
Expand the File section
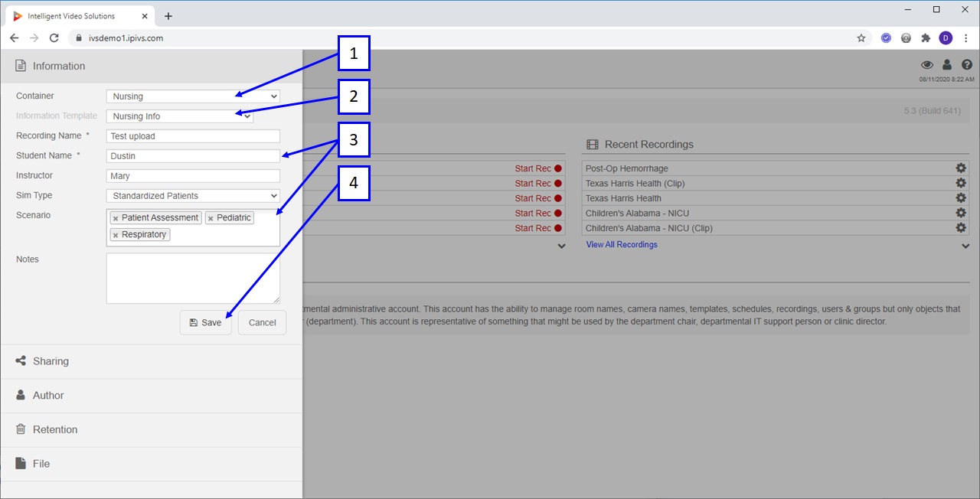(x=152, y=464)
